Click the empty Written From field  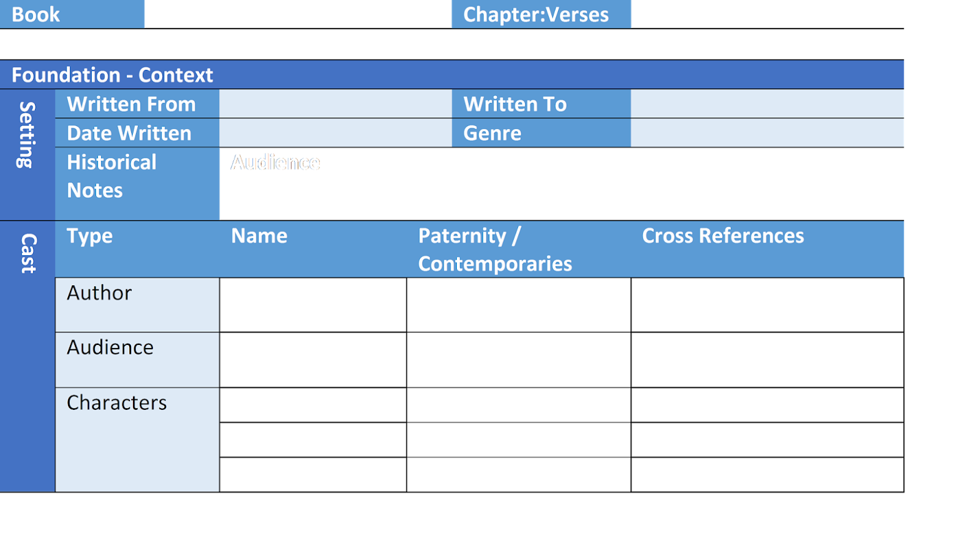click(x=335, y=104)
